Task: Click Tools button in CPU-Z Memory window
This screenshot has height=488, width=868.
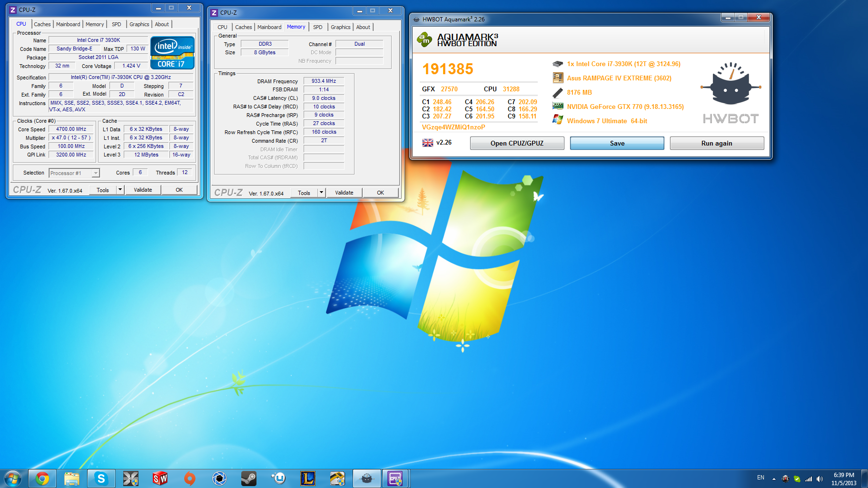Action: point(304,193)
